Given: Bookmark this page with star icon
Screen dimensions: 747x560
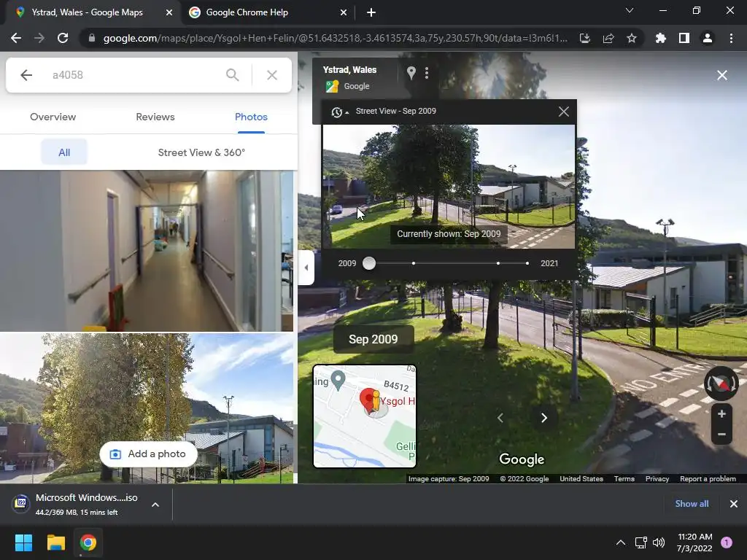Looking at the screenshot, I should point(632,38).
